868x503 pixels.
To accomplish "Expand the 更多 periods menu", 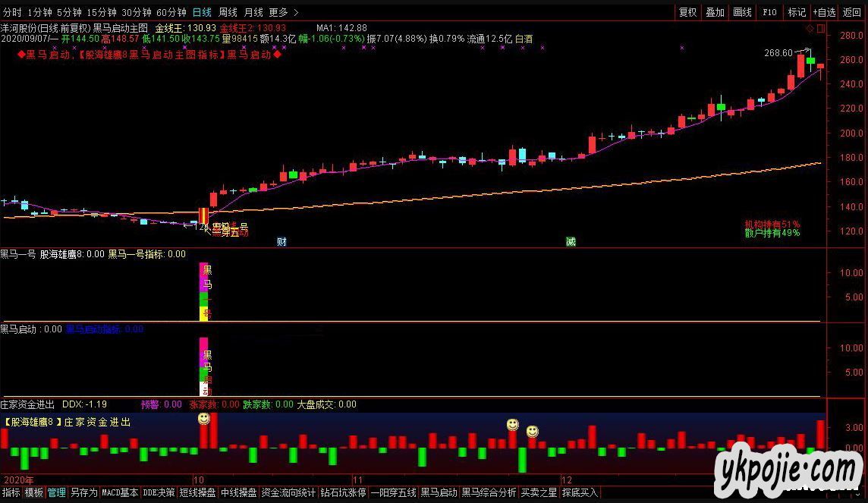I will (x=284, y=12).
